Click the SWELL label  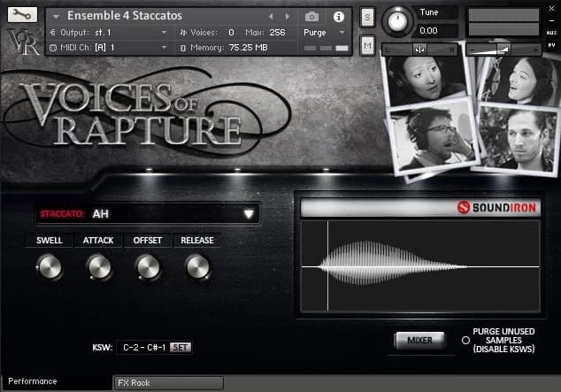pyautogui.click(x=50, y=241)
